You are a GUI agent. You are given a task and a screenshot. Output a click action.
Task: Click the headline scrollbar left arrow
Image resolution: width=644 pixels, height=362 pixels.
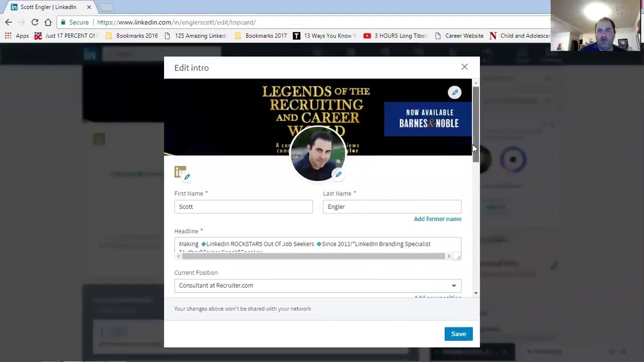178,256
